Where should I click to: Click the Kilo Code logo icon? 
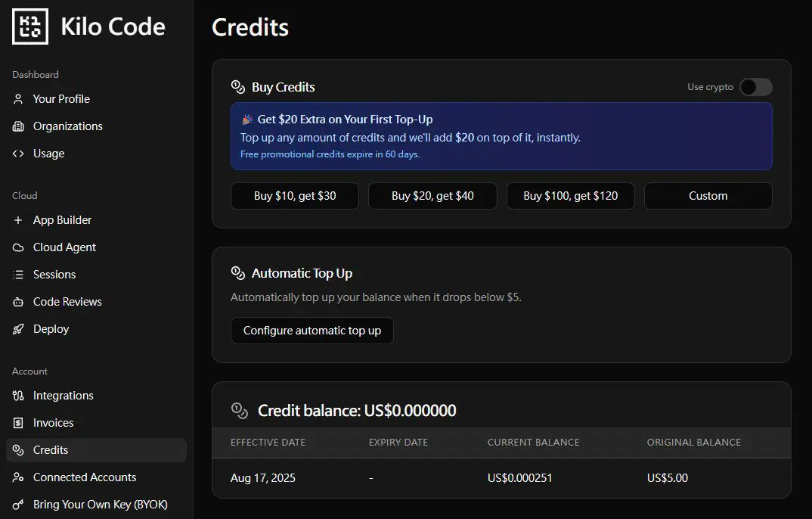[x=30, y=26]
